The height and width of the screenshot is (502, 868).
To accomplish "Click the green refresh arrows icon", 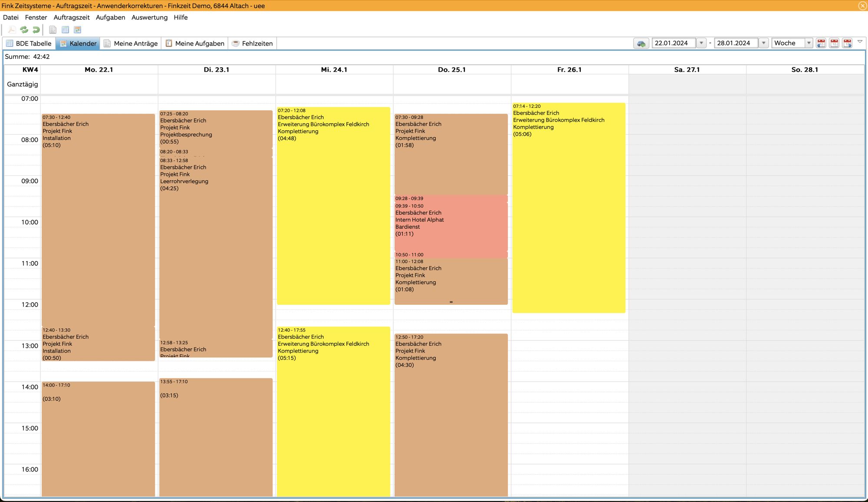I will 24,30.
